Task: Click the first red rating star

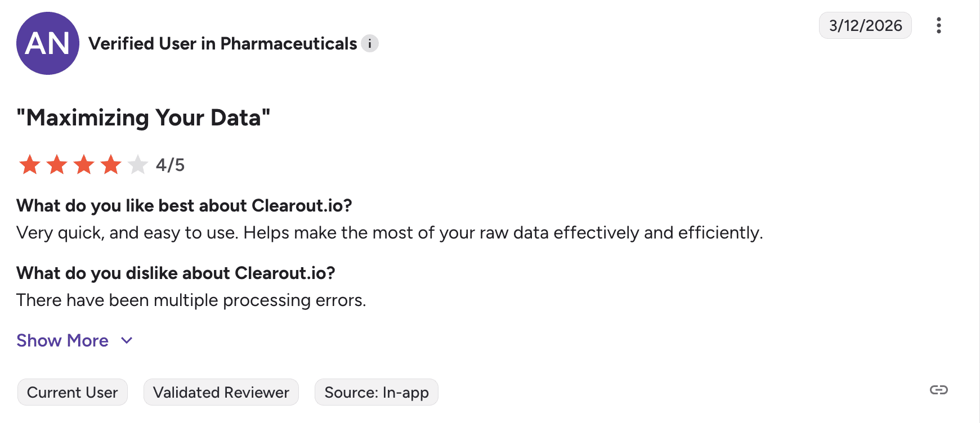Action: tap(29, 165)
